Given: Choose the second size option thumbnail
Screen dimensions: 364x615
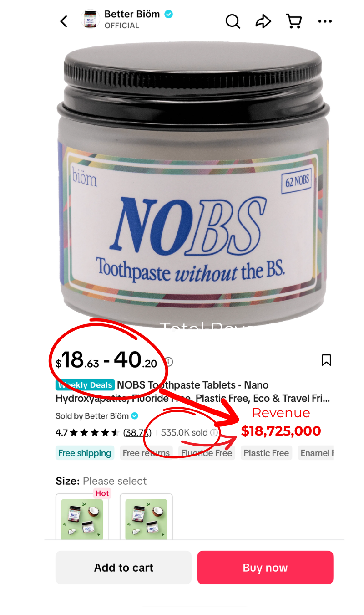Looking at the screenshot, I should pos(146,517).
